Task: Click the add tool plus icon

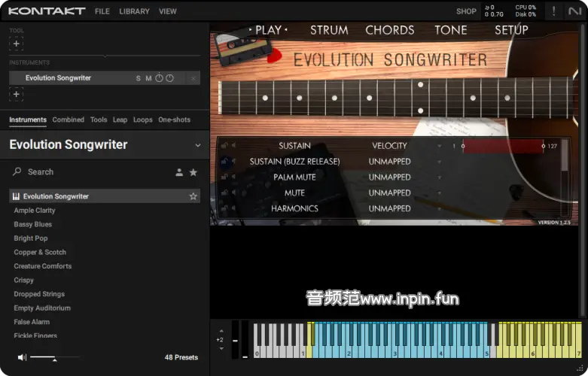Action: 17,44
